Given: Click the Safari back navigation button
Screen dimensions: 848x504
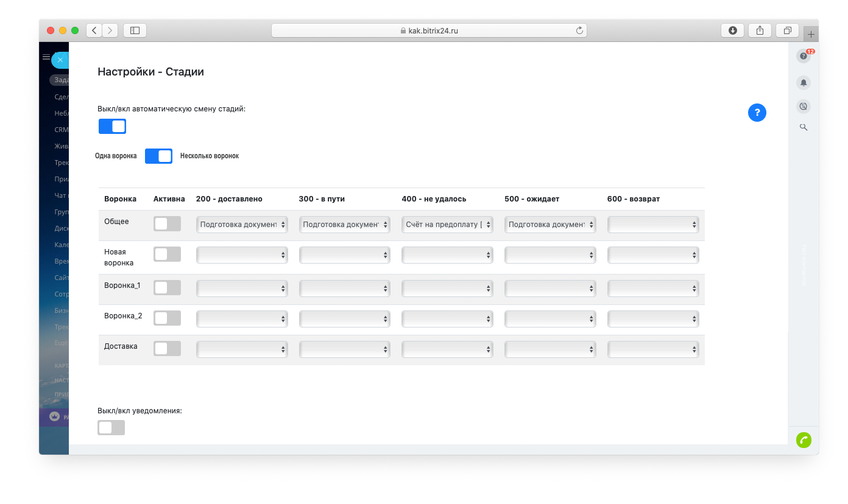Looking at the screenshot, I should click(94, 30).
